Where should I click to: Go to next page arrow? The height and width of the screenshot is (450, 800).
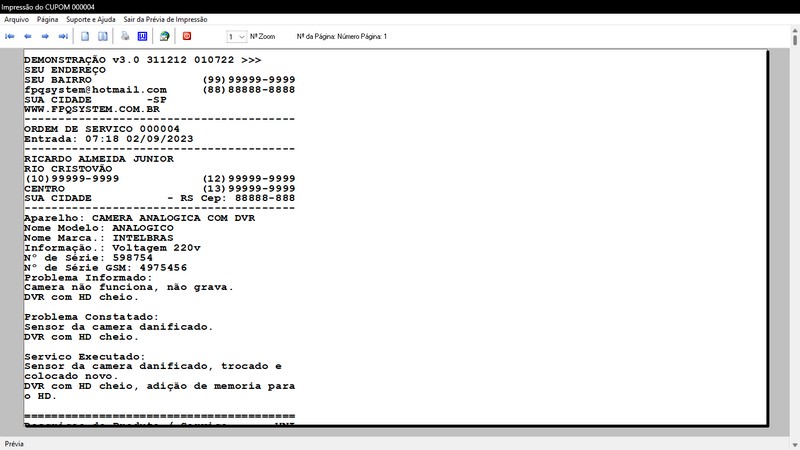(x=45, y=36)
